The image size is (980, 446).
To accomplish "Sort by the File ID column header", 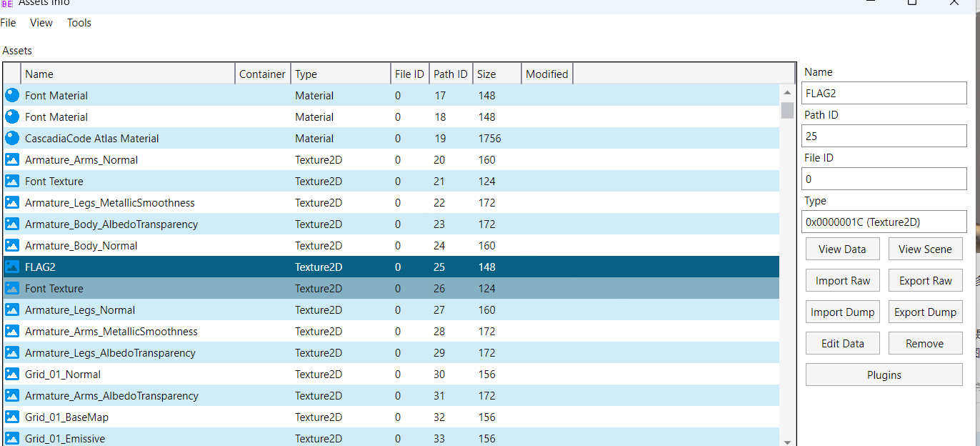I will tap(410, 74).
